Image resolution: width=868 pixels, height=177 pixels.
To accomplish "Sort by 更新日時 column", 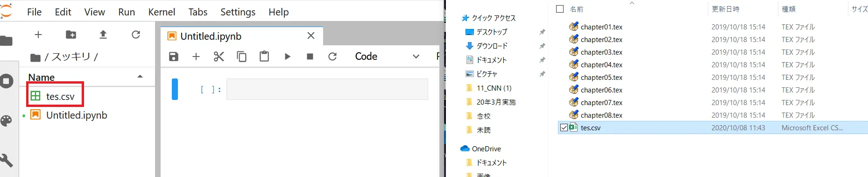I will click(726, 9).
